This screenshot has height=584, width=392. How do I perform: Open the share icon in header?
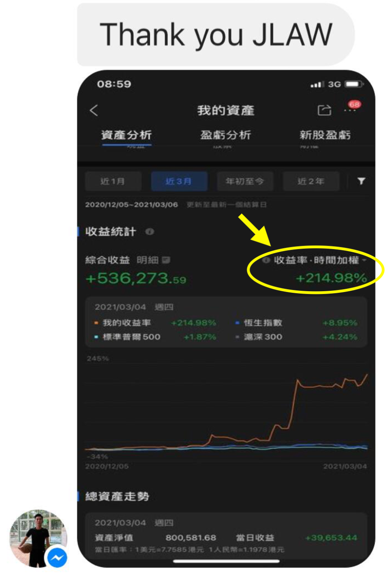pyautogui.click(x=324, y=110)
